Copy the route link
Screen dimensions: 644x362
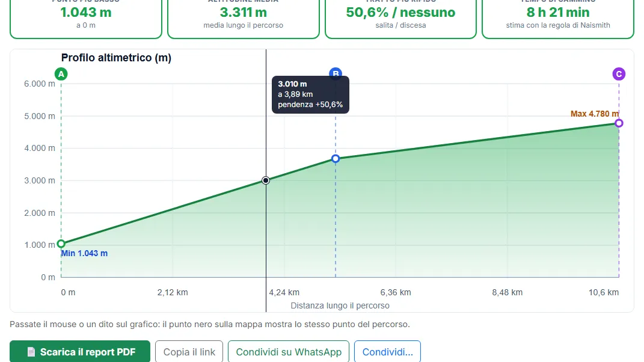pyautogui.click(x=189, y=352)
